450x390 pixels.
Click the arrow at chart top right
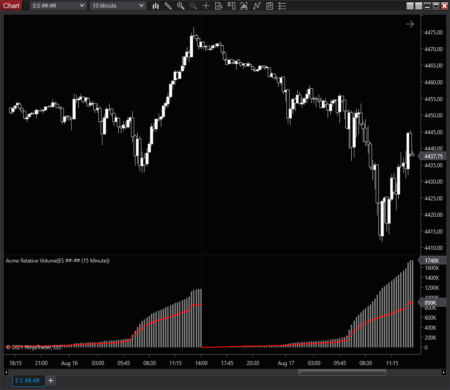coord(410,24)
